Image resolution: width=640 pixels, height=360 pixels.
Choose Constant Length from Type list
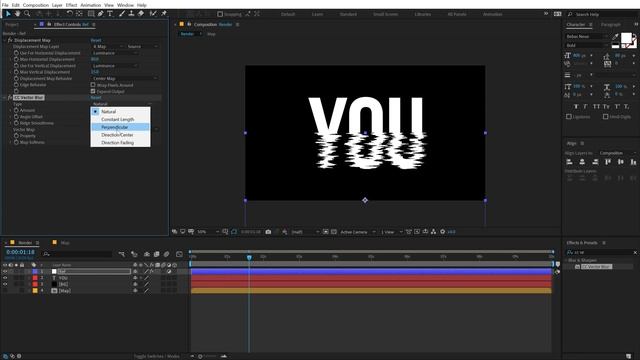(x=120, y=119)
